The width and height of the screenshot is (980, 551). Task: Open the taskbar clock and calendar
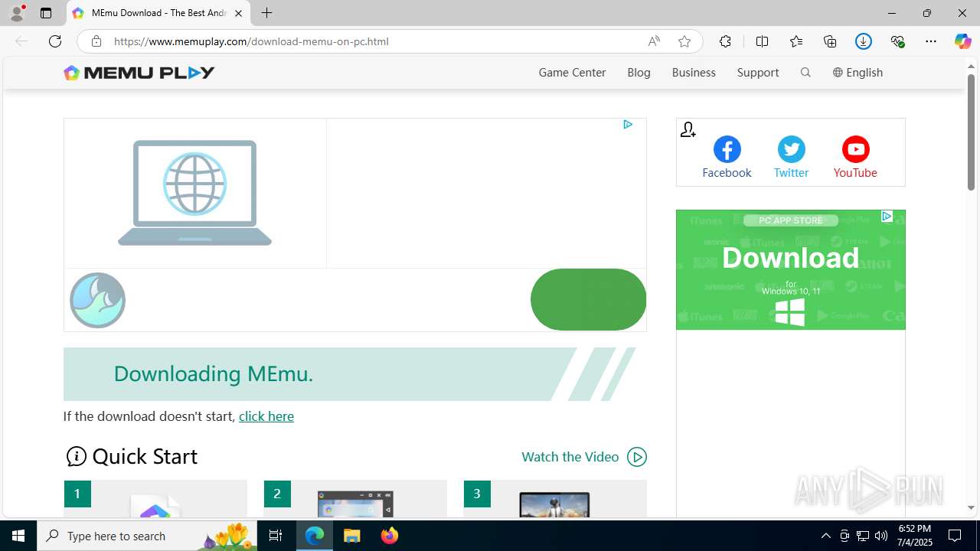(914, 536)
